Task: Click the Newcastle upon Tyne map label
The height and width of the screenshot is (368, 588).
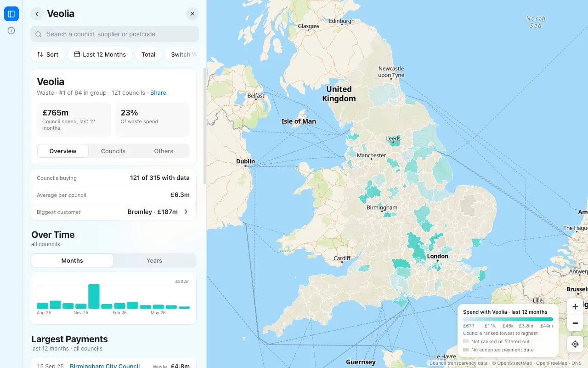Action: [391, 72]
